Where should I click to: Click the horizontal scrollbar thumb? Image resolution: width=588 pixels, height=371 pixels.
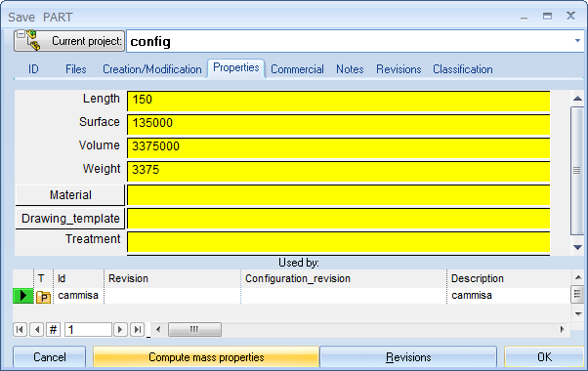[194, 330]
